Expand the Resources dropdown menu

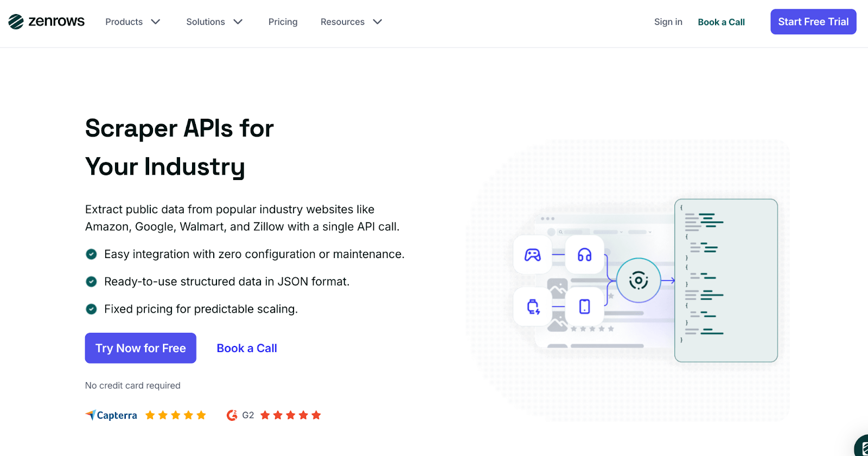click(x=351, y=22)
